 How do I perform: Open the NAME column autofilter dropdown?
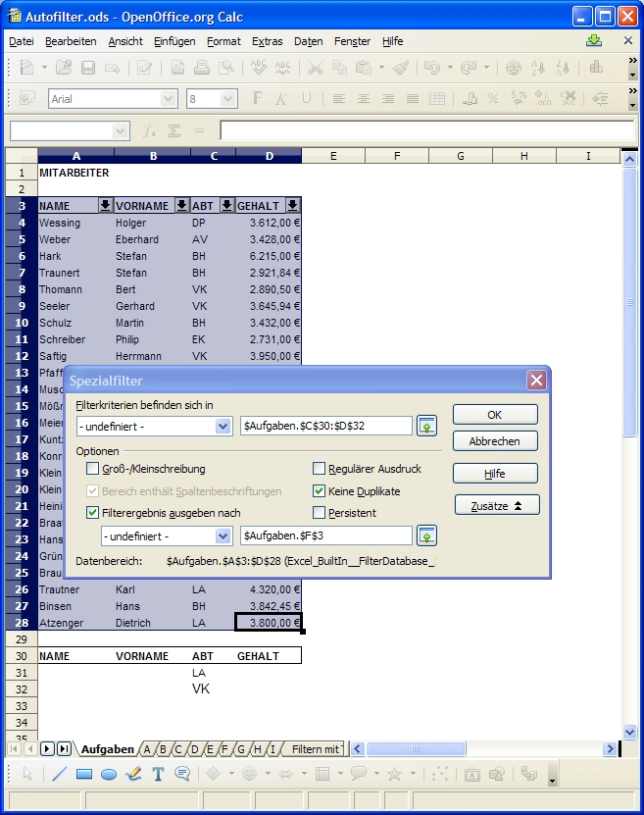(105, 206)
